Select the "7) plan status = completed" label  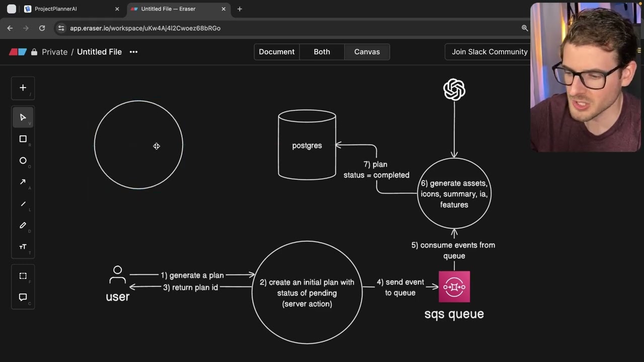(x=376, y=169)
